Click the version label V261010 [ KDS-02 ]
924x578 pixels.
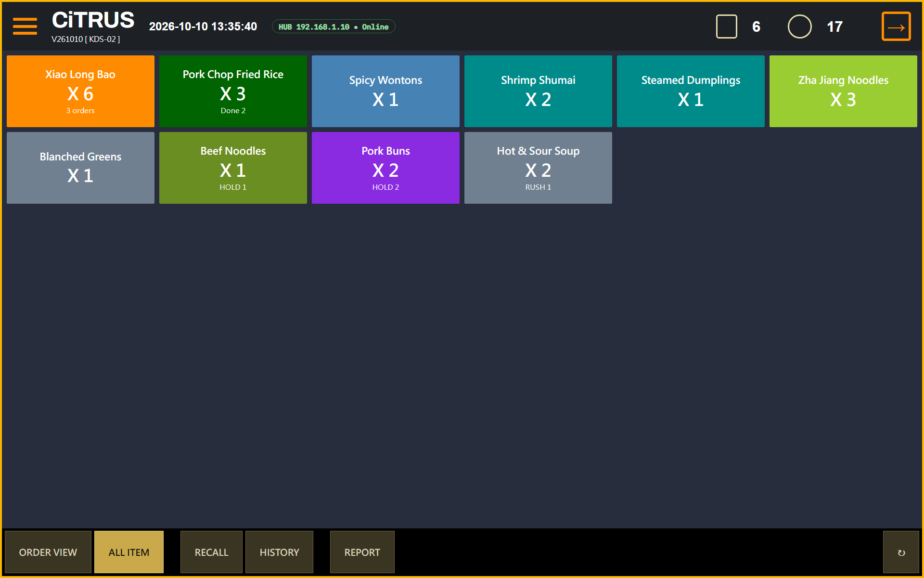click(x=86, y=39)
